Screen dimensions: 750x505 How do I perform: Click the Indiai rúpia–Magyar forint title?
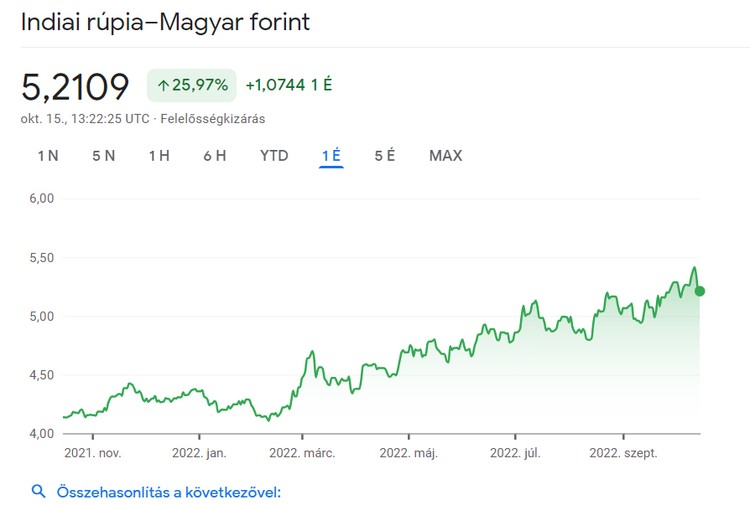166,23
